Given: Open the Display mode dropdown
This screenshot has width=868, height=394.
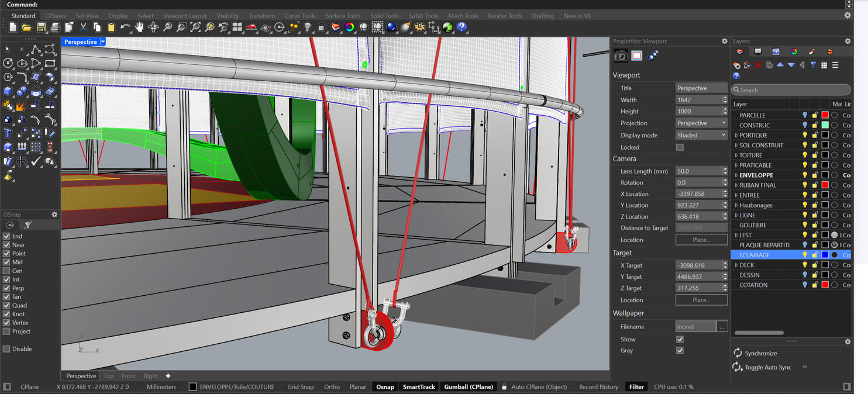Looking at the screenshot, I should pyautogui.click(x=724, y=135).
